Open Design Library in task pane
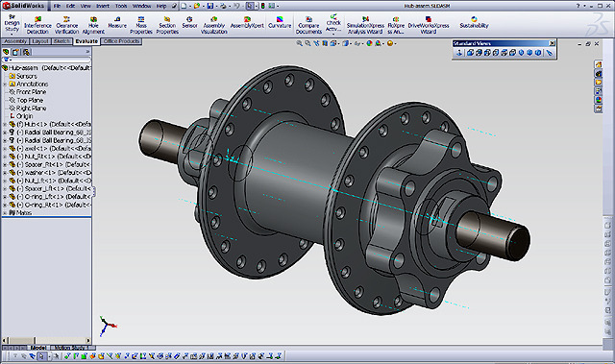615x364 pixels. click(x=599, y=73)
